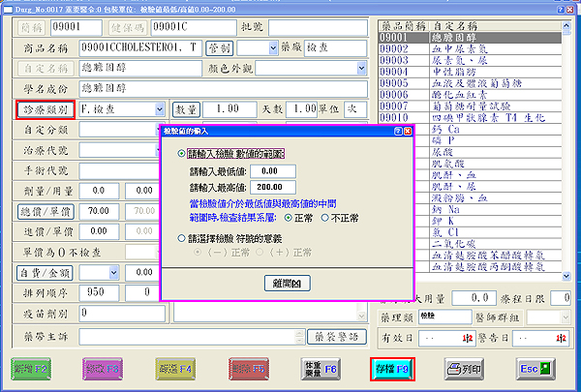The height and width of the screenshot is (392, 581).
Task: Click the help icon in dialog title bar
Action: click(398, 130)
